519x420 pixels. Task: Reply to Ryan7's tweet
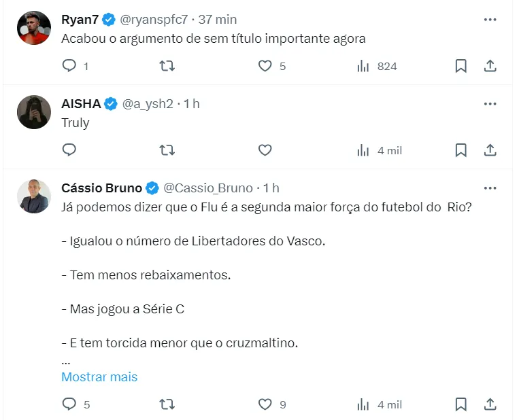[69, 66]
